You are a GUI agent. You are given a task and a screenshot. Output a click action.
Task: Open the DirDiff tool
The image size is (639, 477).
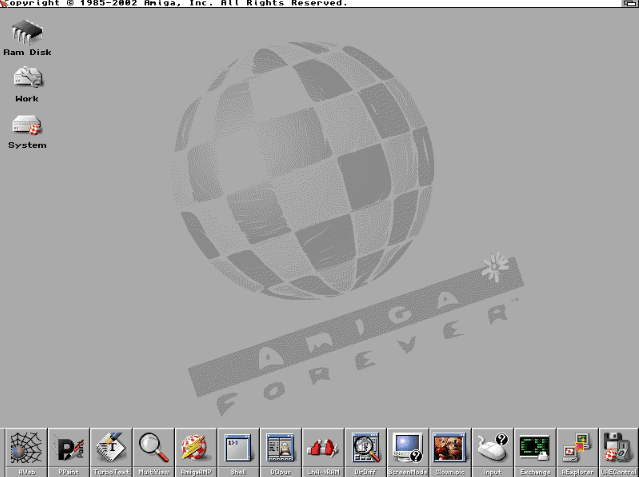coord(366,452)
